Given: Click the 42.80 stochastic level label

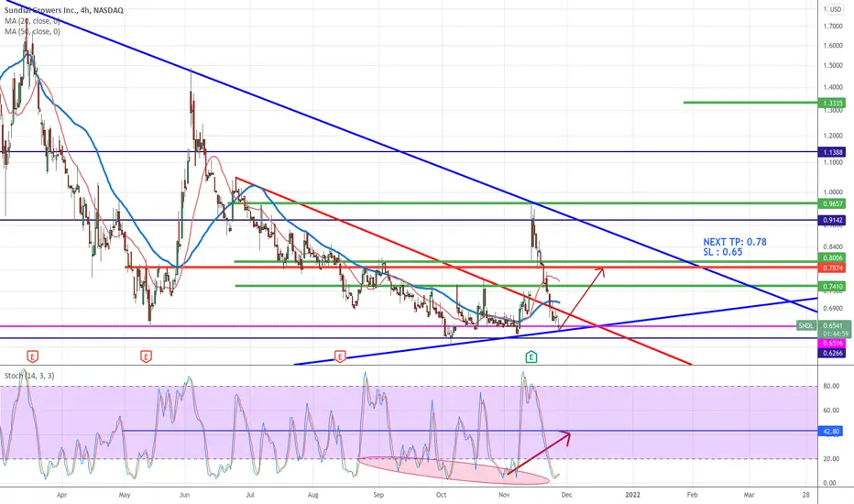Looking at the screenshot, I should [830, 432].
